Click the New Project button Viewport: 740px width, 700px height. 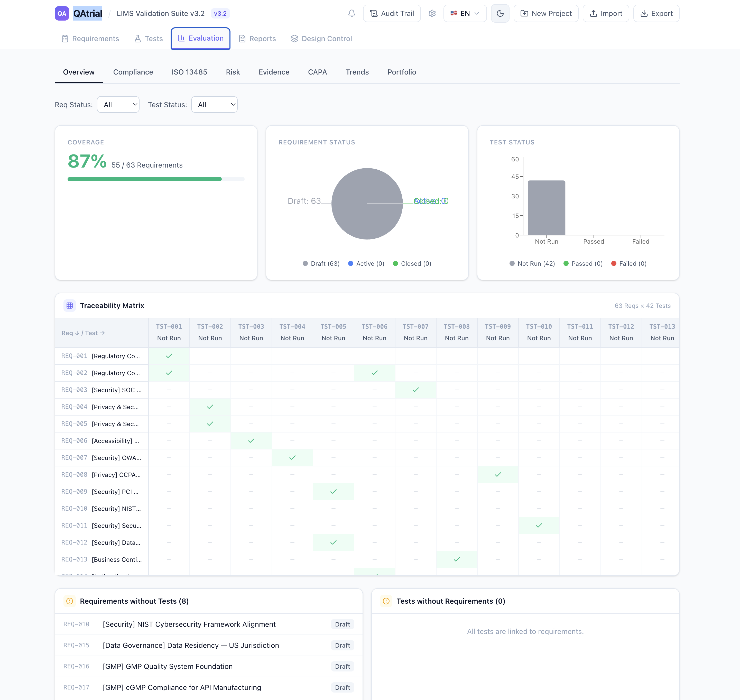coord(546,13)
